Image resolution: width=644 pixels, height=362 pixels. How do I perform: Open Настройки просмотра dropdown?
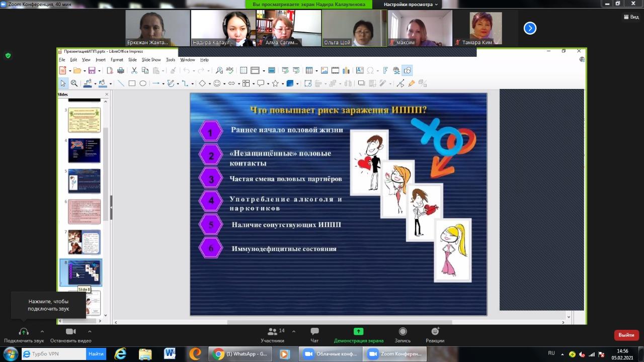pyautogui.click(x=411, y=5)
